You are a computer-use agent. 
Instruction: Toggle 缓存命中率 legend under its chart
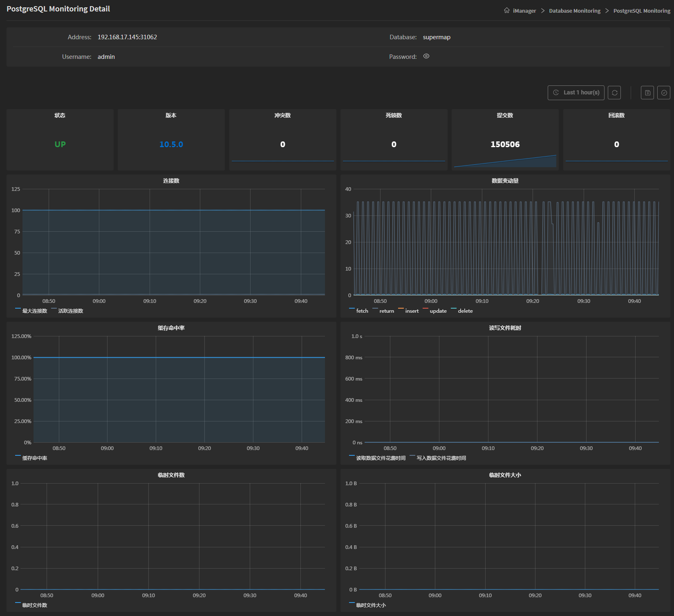point(32,458)
